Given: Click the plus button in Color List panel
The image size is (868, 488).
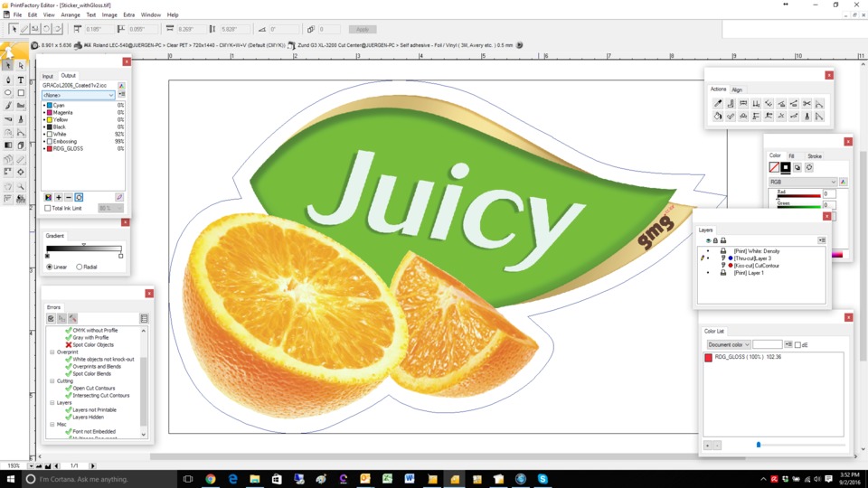Looking at the screenshot, I should coord(707,445).
